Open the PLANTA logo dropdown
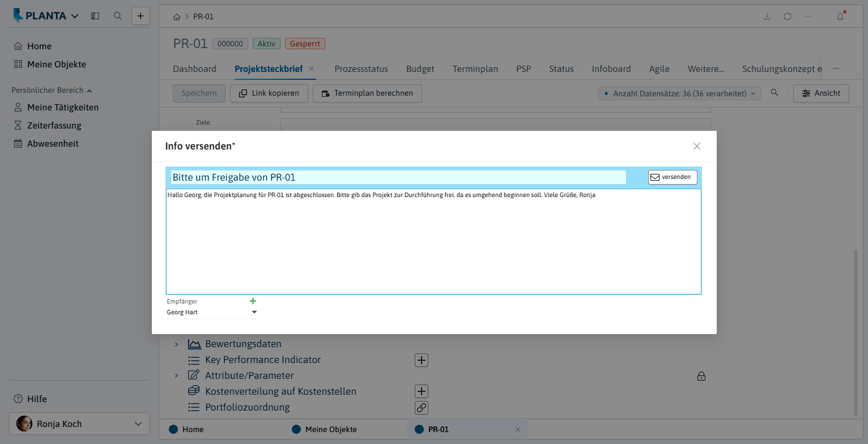Image resolution: width=868 pixels, height=444 pixels. [x=46, y=16]
